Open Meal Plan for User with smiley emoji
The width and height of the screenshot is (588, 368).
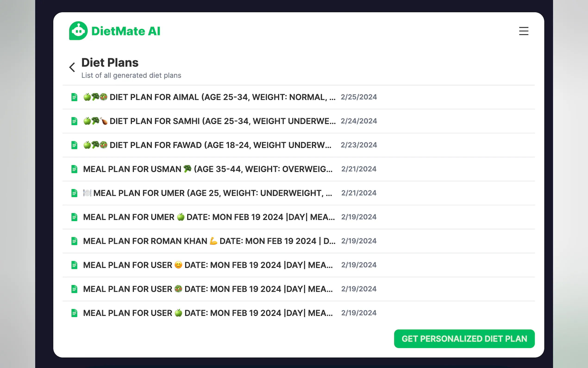208,265
